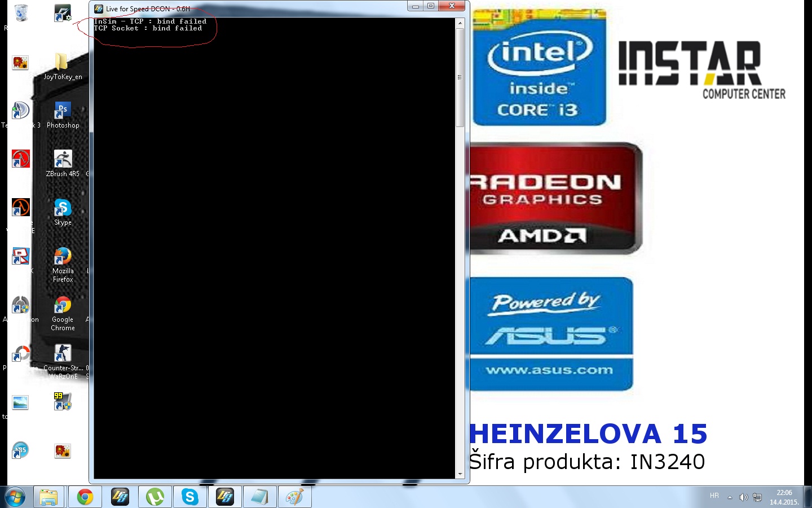The height and width of the screenshot is (508, 812).
Task: Select the landscape picture file on desktop
Action: tap(20, 402)
